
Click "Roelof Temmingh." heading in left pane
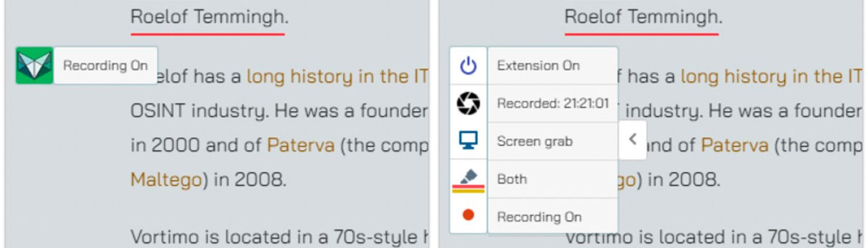[209, 17]
